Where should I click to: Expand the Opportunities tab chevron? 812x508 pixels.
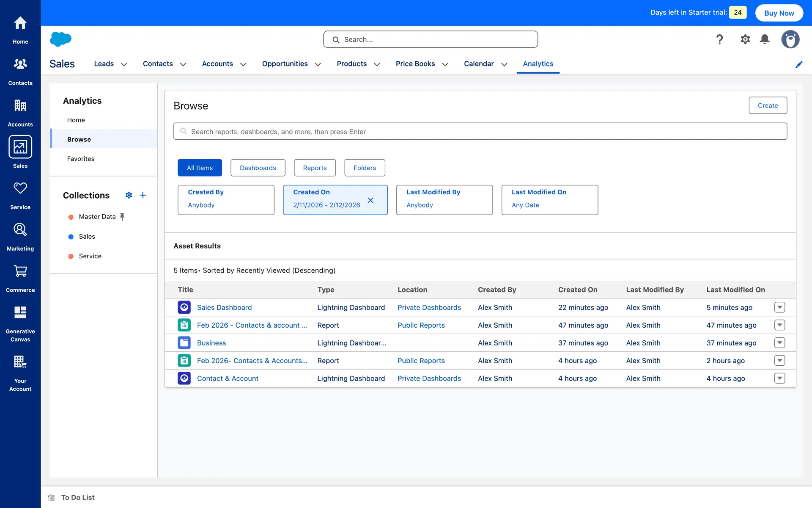(x=318, y=64)
